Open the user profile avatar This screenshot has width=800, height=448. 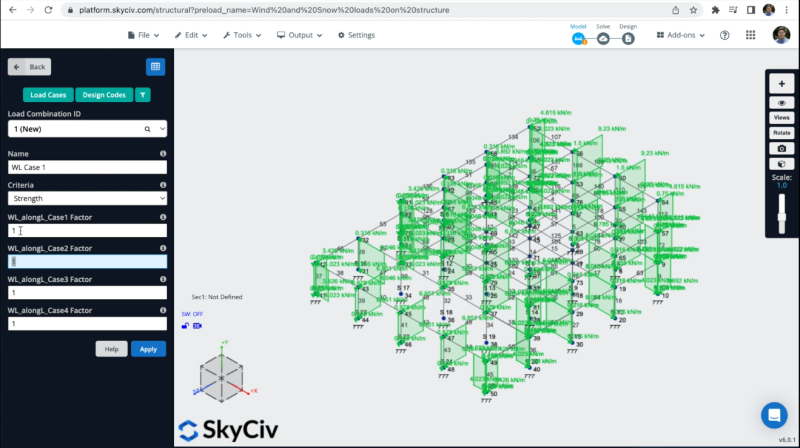click(781, 35)
